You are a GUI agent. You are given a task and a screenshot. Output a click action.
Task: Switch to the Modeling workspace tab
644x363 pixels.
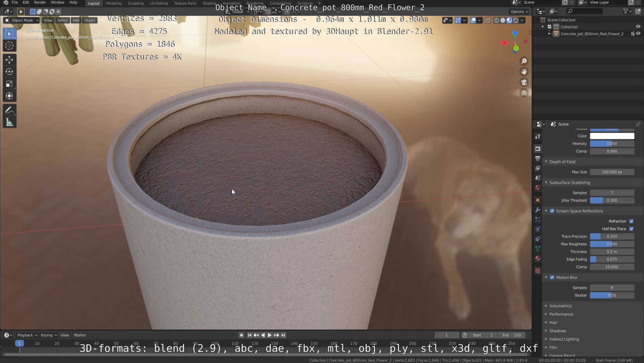coord(114,3)
